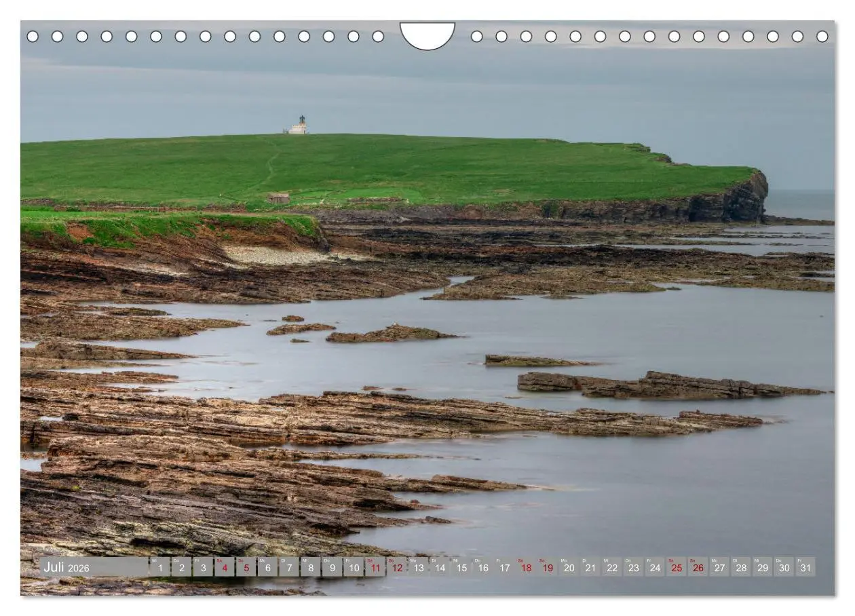Pick the red Saturday date 4
The image size is (855, 616).
coord(225,567)
